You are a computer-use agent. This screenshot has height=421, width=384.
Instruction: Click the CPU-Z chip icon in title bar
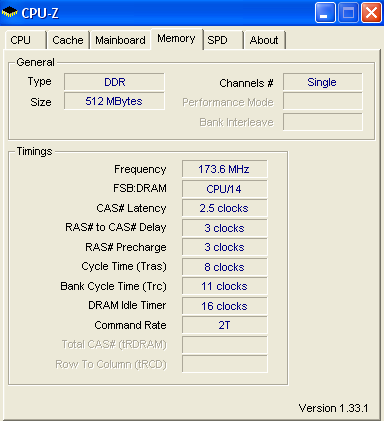pos(10,13)
